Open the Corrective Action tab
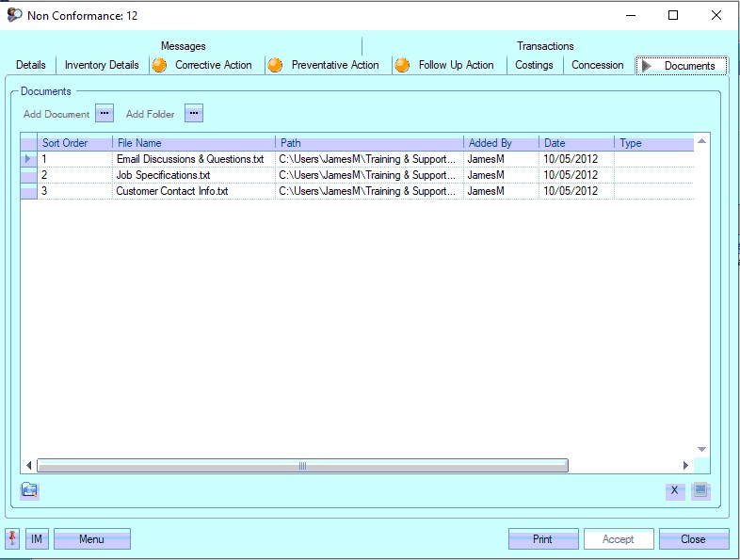Image resolution: width=740 pixels, height=560 pixels. pos(213,65)
